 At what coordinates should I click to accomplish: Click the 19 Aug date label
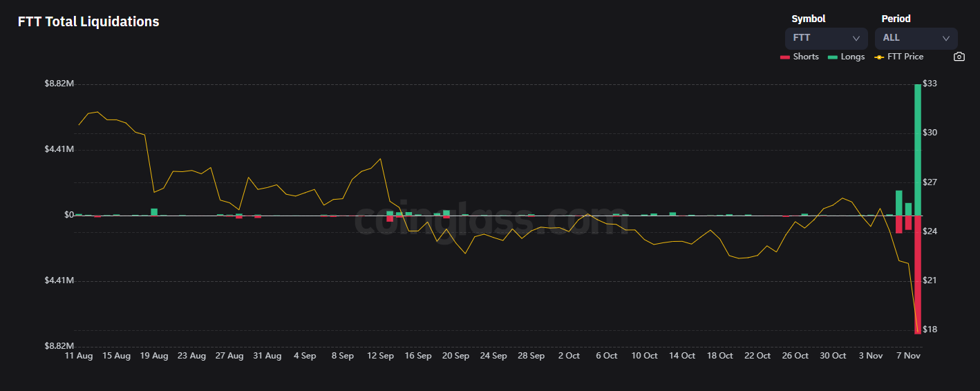(154, 356)
